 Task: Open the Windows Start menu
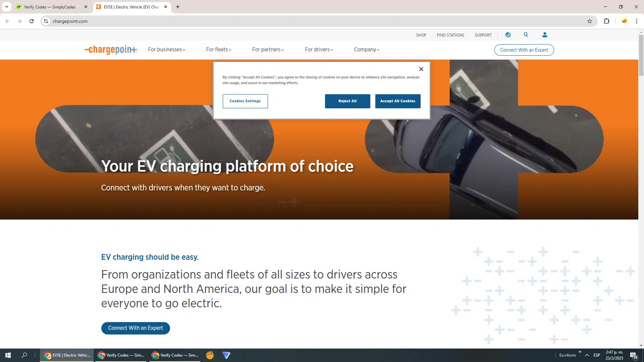8,355
